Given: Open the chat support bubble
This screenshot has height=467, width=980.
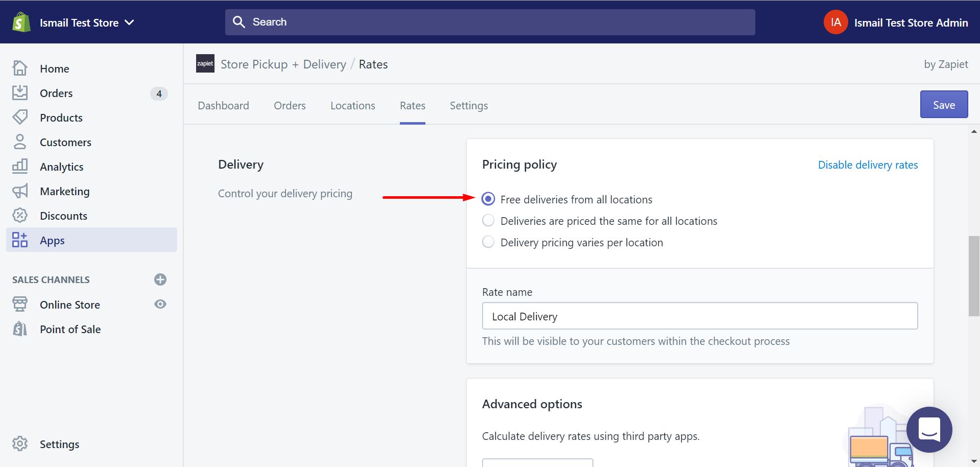Looking at the screenshot, I should click(x=929, y=429).
